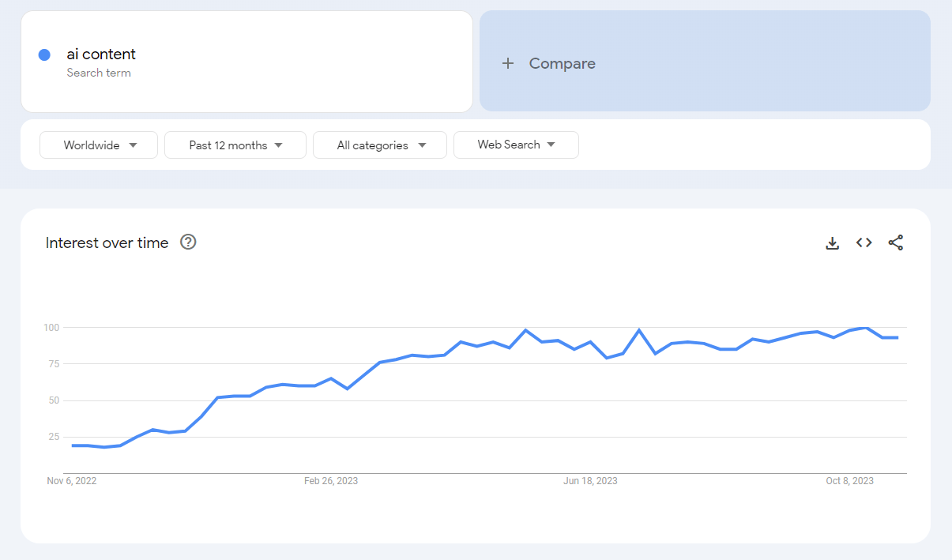This screenshot has width=952, height=560.
Task: Expand the All categories dropdown
Action: [380, 145]
